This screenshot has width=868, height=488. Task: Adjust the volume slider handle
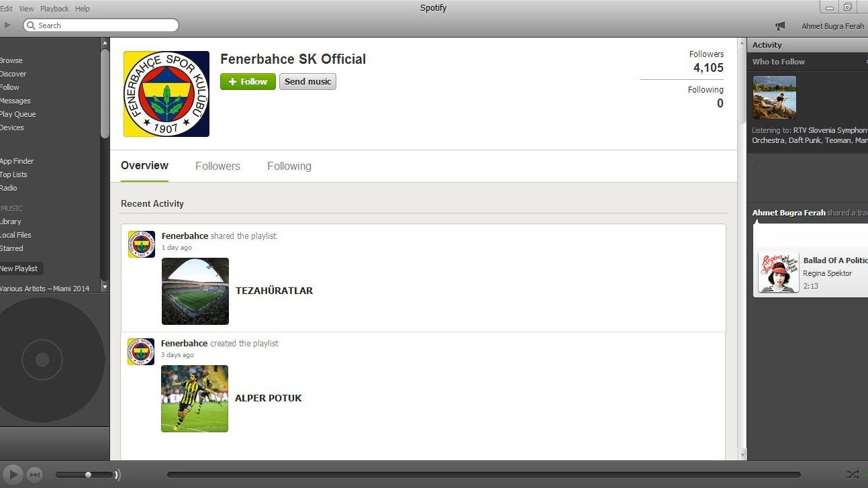88,475
